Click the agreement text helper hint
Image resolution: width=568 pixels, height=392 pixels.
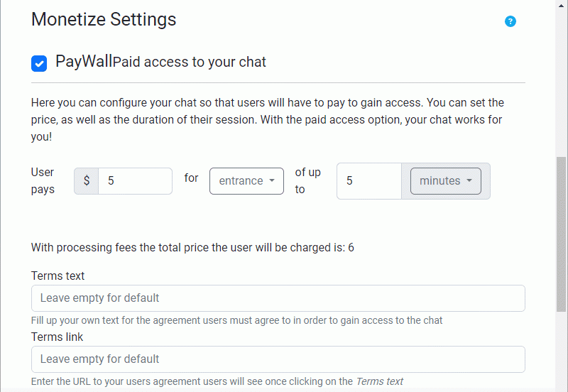pyautogui.click(x=236, y=320)
